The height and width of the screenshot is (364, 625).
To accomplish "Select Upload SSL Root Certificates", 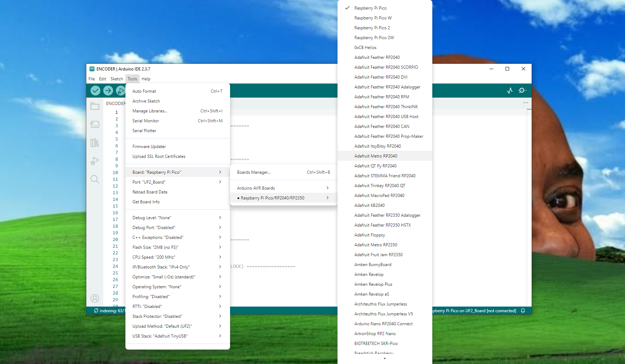I will tap(178, 156).
